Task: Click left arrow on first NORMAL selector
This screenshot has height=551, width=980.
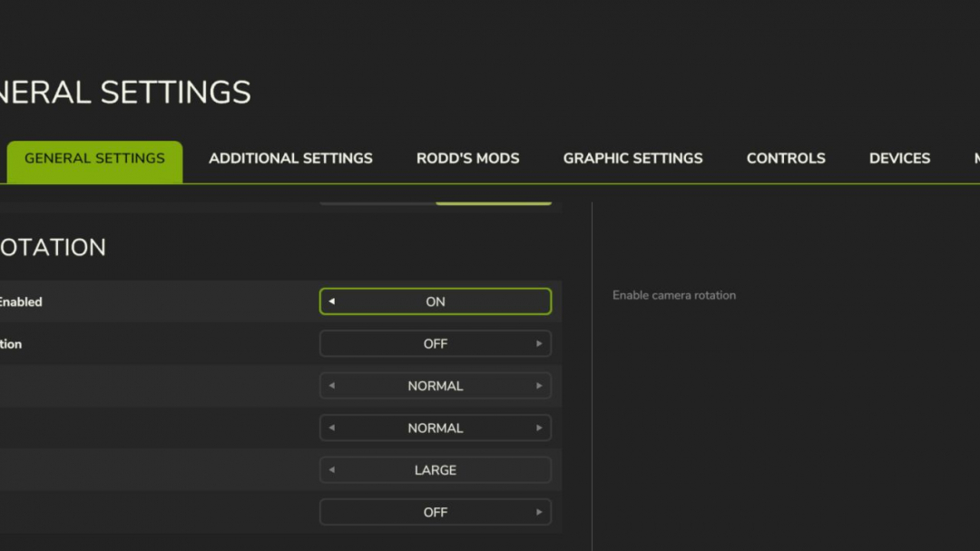Action: [332, 386]
